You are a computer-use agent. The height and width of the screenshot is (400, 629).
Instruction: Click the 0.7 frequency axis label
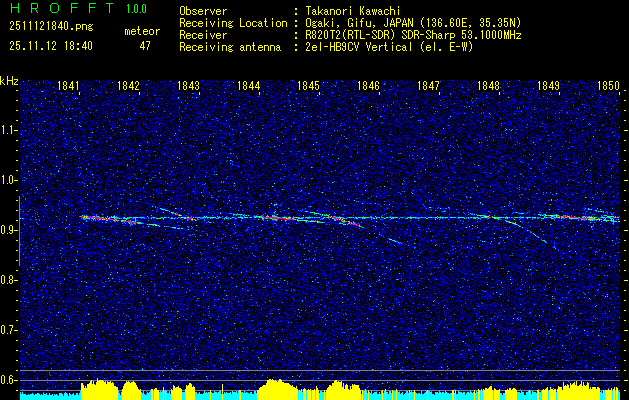[7, 330]
